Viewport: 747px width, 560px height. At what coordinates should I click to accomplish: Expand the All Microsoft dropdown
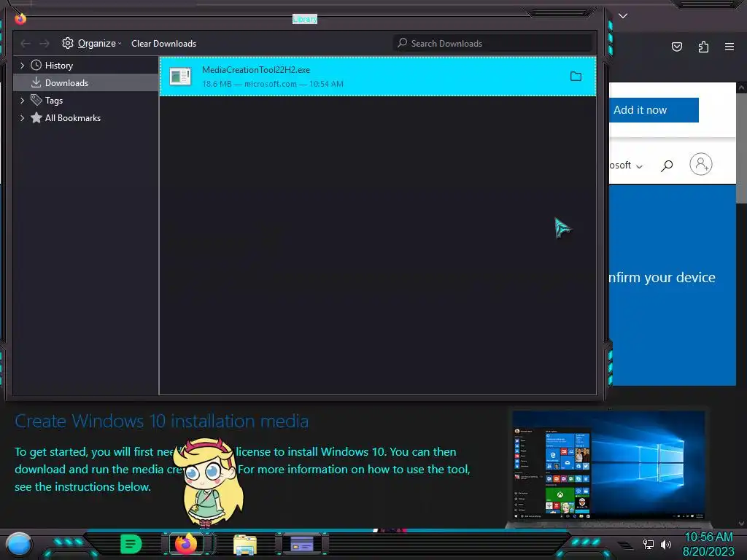(x=626, y=166)
